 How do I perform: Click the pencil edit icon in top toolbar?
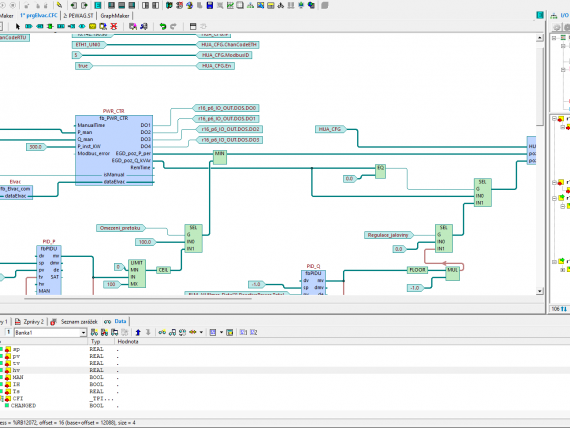tap(59, 5)
